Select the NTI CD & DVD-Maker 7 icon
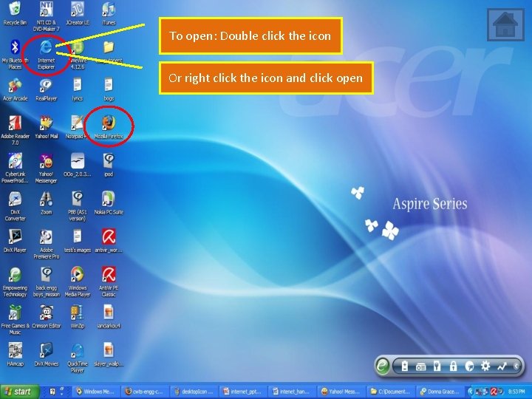532x399 pixels. (x=46, y=16)
